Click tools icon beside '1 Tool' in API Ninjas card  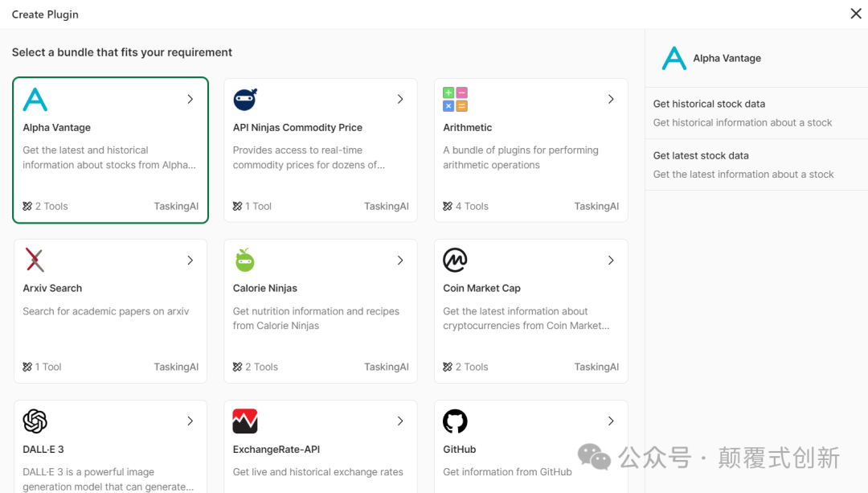tap(237, 206)
